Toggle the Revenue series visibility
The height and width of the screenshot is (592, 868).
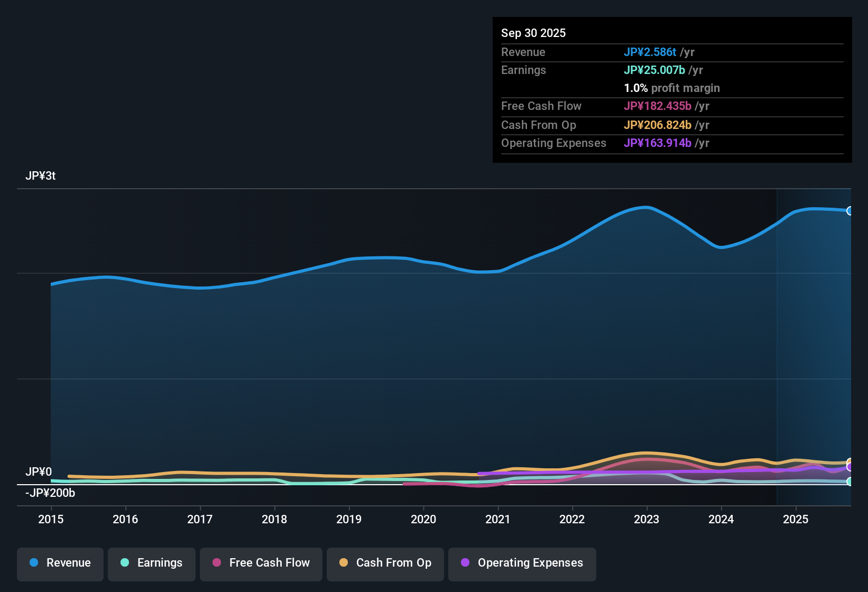click(x=60, y=563)
